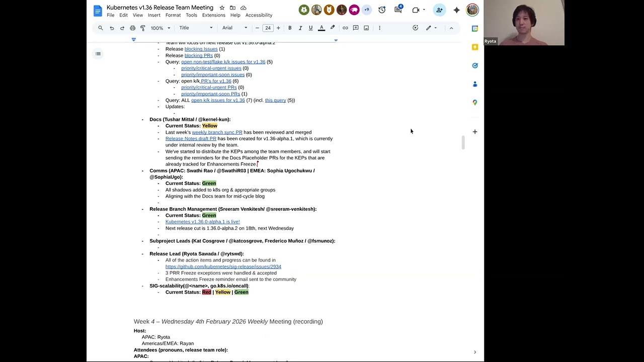
Task: Open the Google Docs home icon
Action: pyautogui.click(x=98, y=11)
